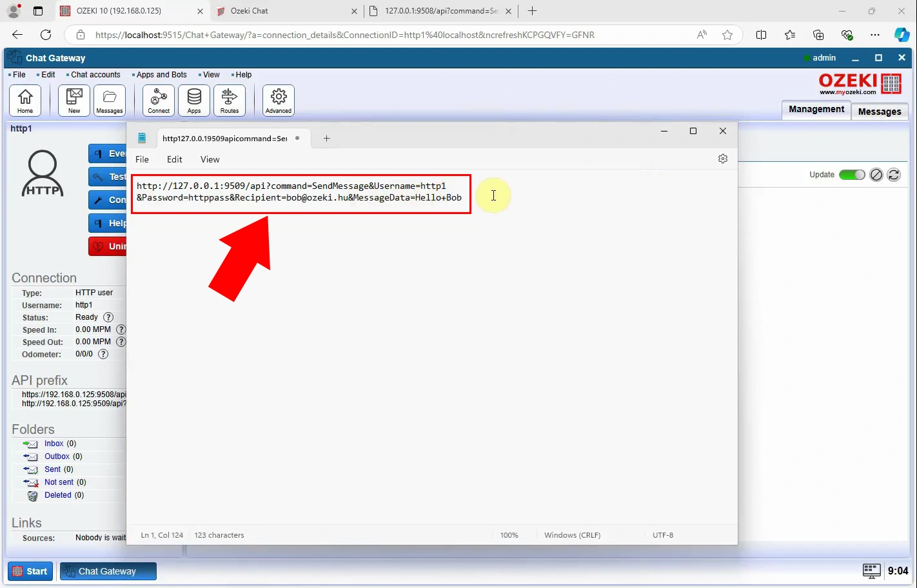Click the Connect toolbar icon
917x588 pixels.
159,101
